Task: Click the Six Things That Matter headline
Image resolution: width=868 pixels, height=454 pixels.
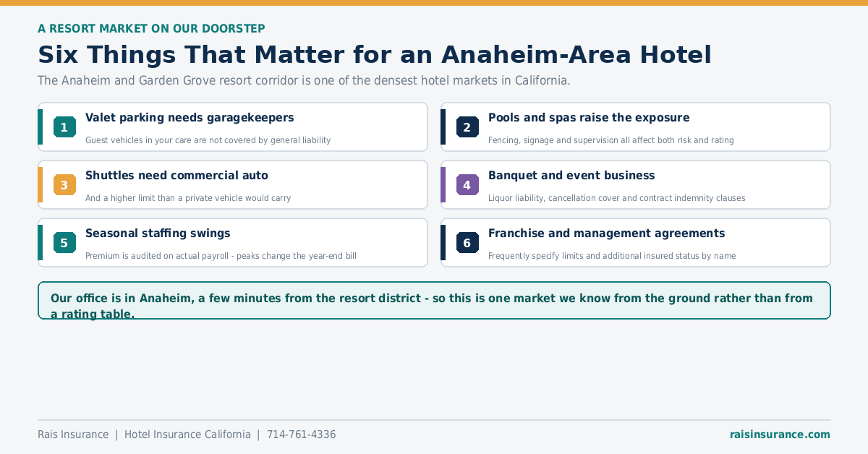Action: (x=375, y=55)
